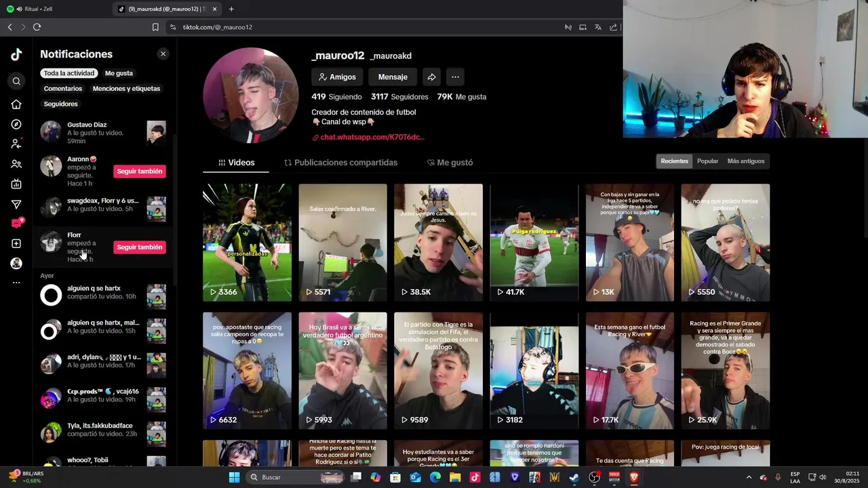868x488 pixels.
Task: Switch to the Me gustó tab
Action: click(450, 163)
